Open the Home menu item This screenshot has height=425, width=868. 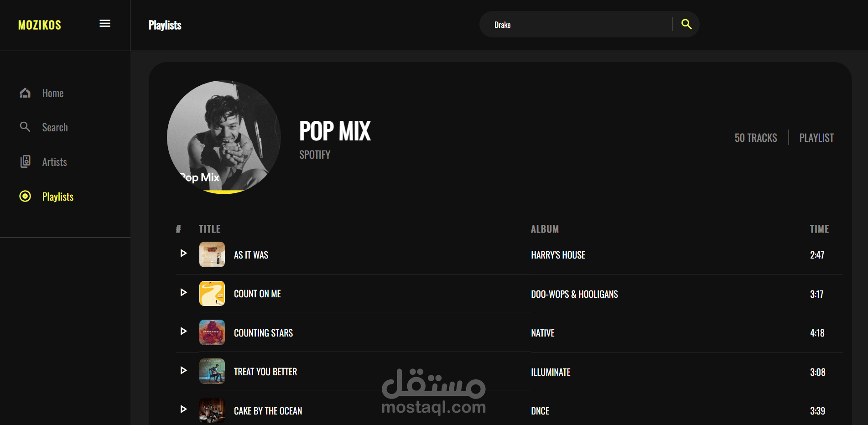point(53,93)
